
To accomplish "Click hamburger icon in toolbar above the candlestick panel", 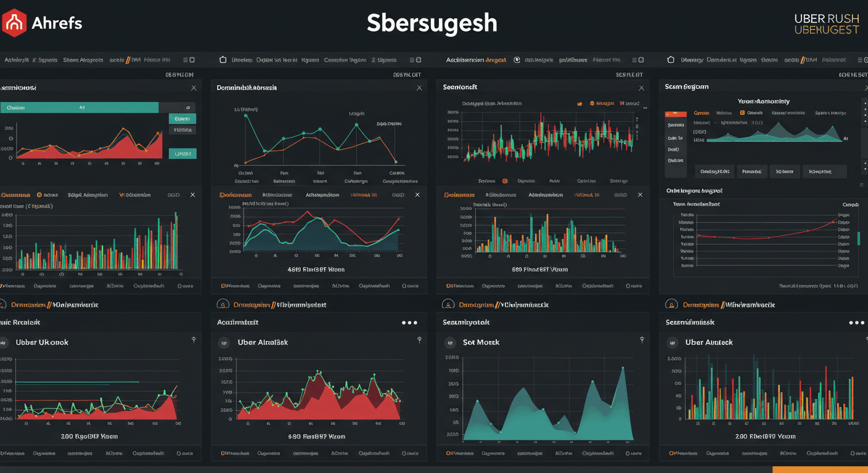I will [x=634, y=60].
